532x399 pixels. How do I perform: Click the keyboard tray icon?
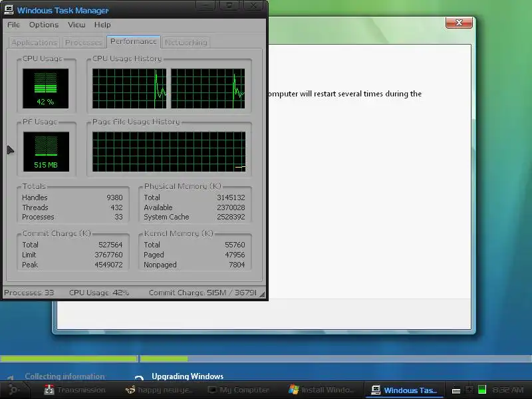coord(456,391)
